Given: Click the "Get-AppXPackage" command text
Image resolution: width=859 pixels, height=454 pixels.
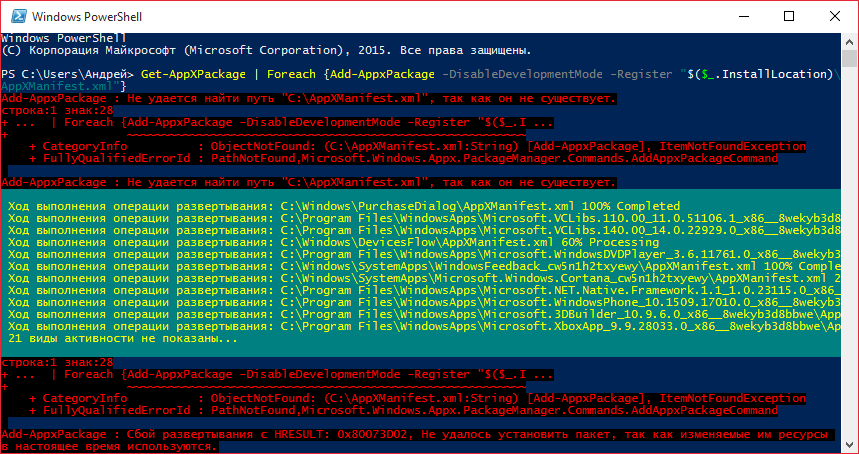Looking at the screenshot, I should point(193,74).
